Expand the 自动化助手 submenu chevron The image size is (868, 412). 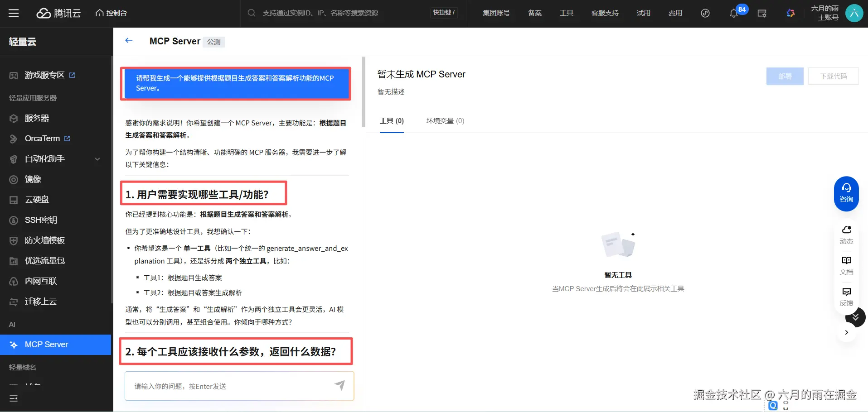click(x=97, y=159)
